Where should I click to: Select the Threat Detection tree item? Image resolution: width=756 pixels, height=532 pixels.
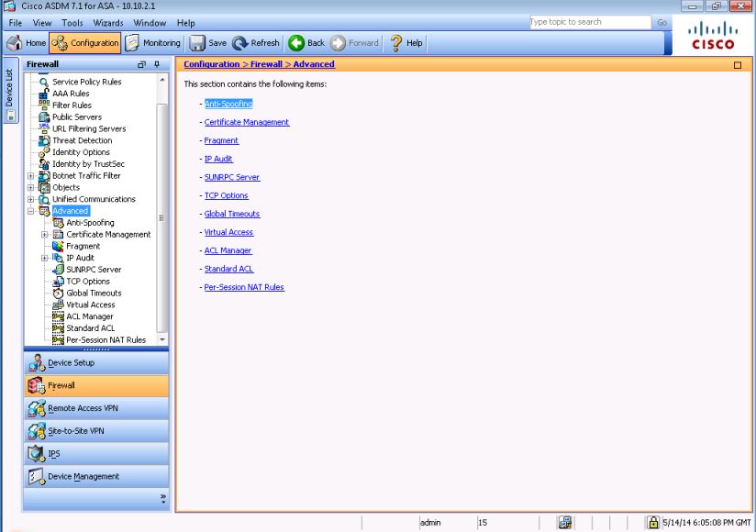(x=82, y=140)
